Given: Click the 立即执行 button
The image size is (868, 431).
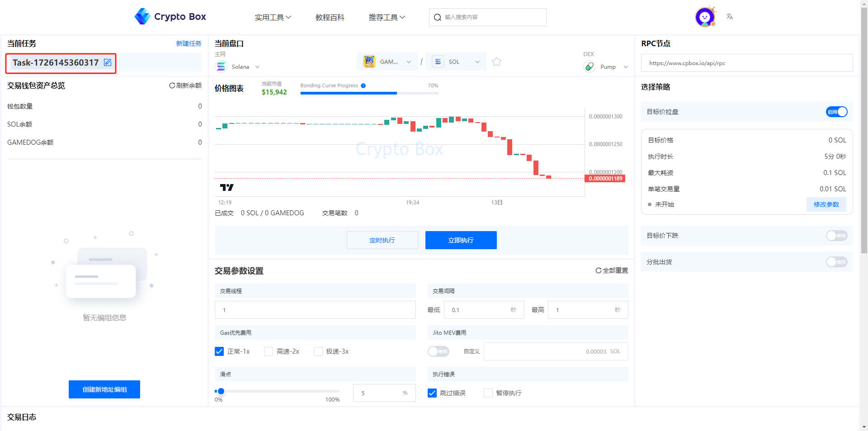Looking at the screenshot, I should pyautogui.click(x=461, y=240).
